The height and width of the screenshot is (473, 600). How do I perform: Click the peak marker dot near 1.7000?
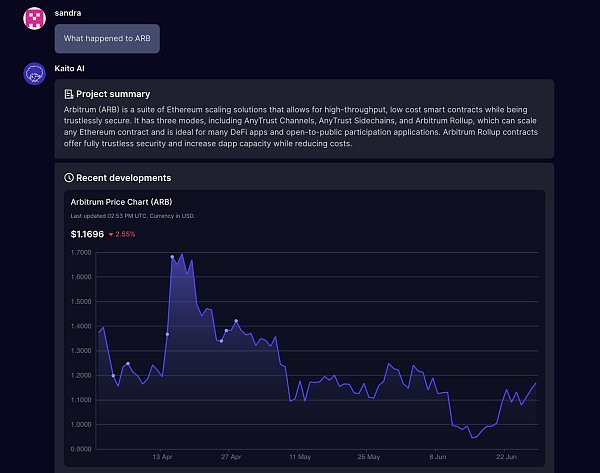point(172,257)
